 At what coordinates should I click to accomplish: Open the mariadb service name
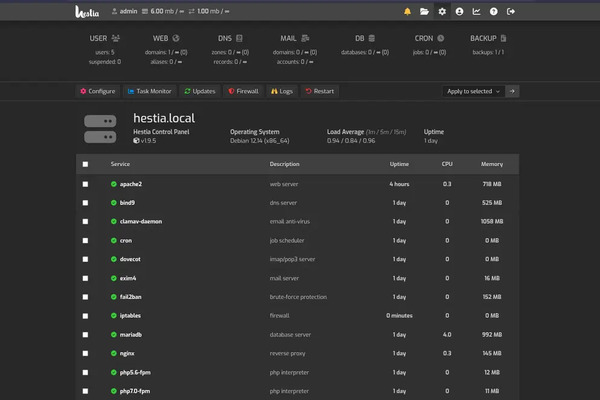130,335
